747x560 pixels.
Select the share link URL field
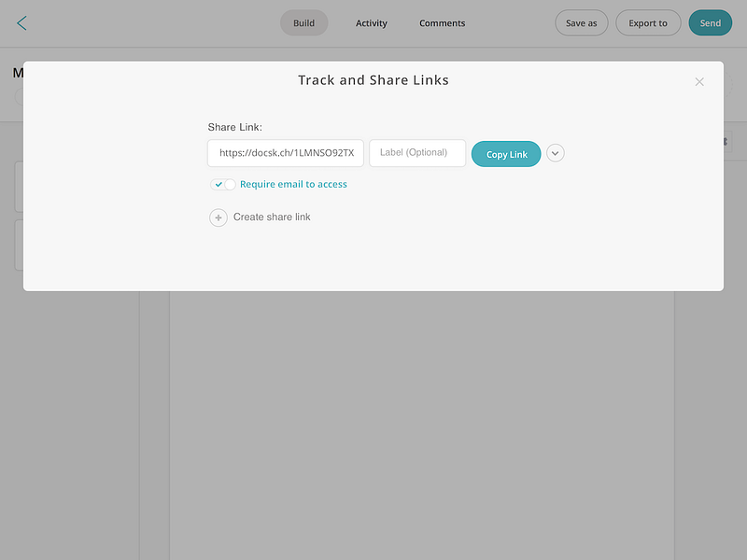(286, 153)
